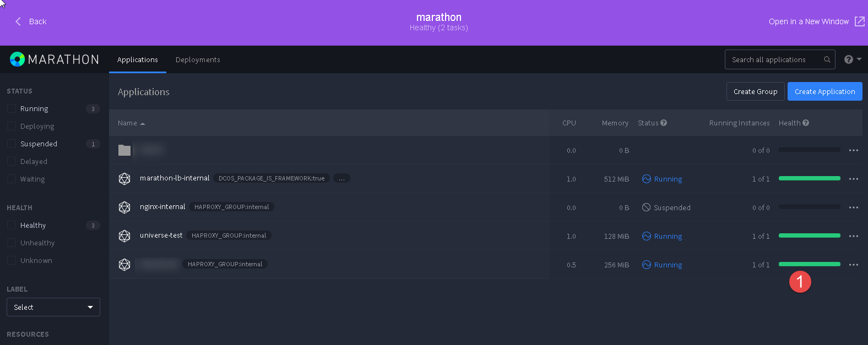
Task: Switch to the Deployments tab
Action: [x=198, y=59]
